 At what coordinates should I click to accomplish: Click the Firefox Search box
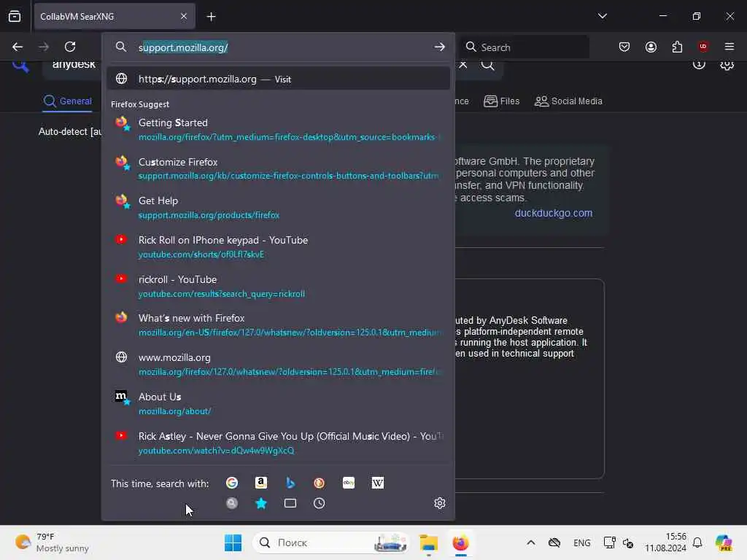coord(525,47)
